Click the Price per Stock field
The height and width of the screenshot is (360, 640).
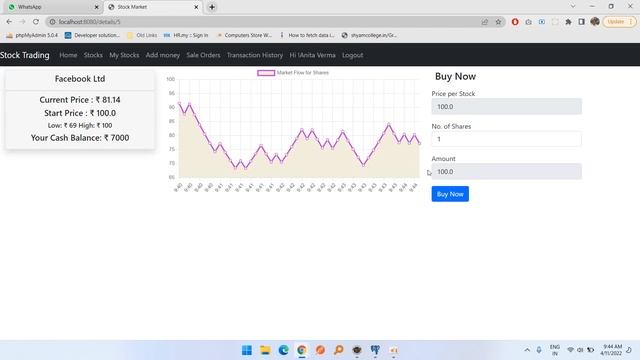coord(507,107)
